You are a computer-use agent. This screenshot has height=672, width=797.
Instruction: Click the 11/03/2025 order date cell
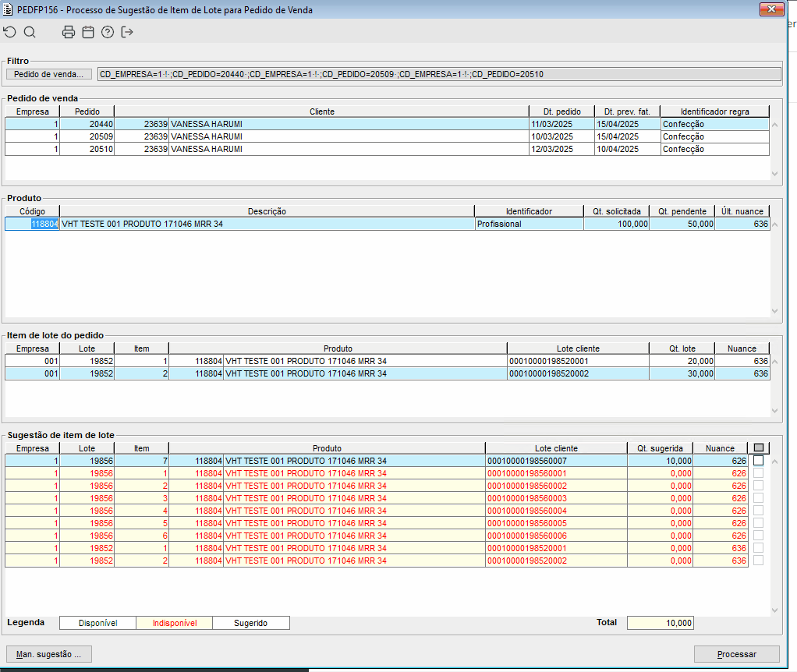561,124
